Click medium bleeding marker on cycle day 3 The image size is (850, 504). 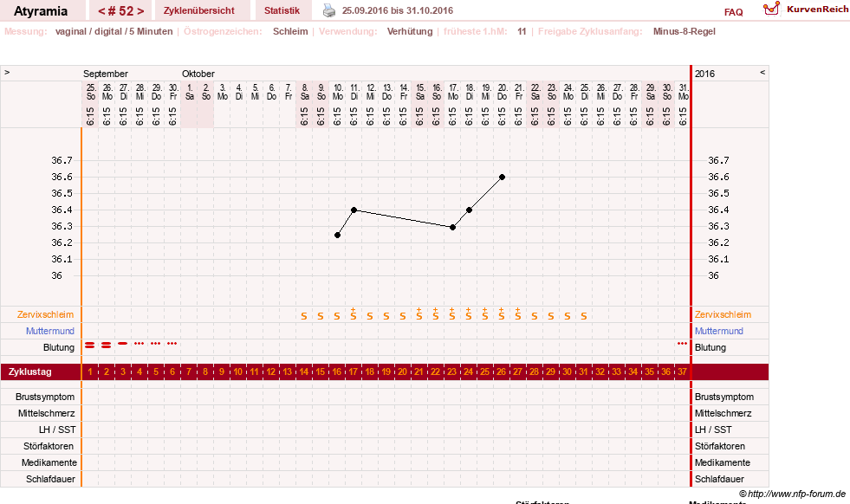[x=123, y=344]
